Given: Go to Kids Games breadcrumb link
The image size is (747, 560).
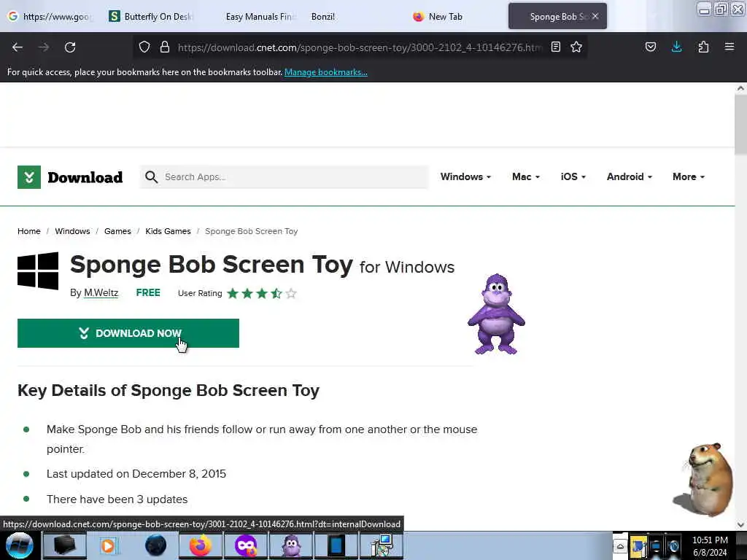Looking at the screenshot, I should tap(169, 231).
